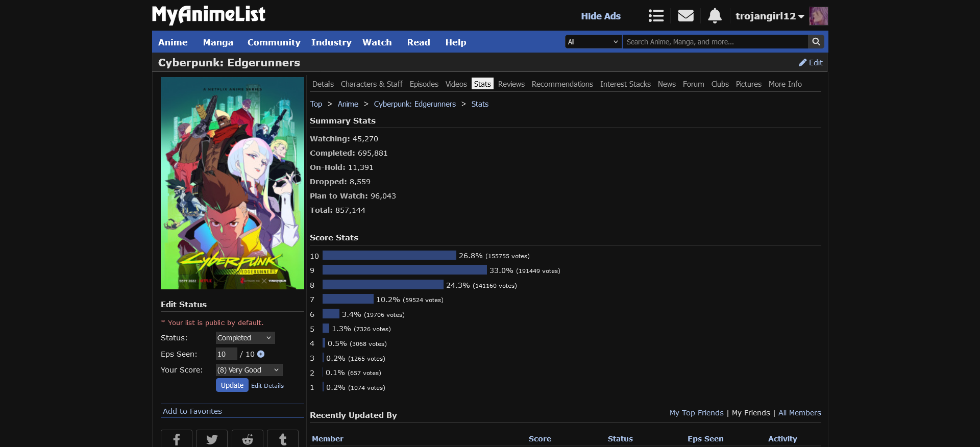Click the Status column header
This screenshot has width=980, height=447.
(x=620, y=439)
